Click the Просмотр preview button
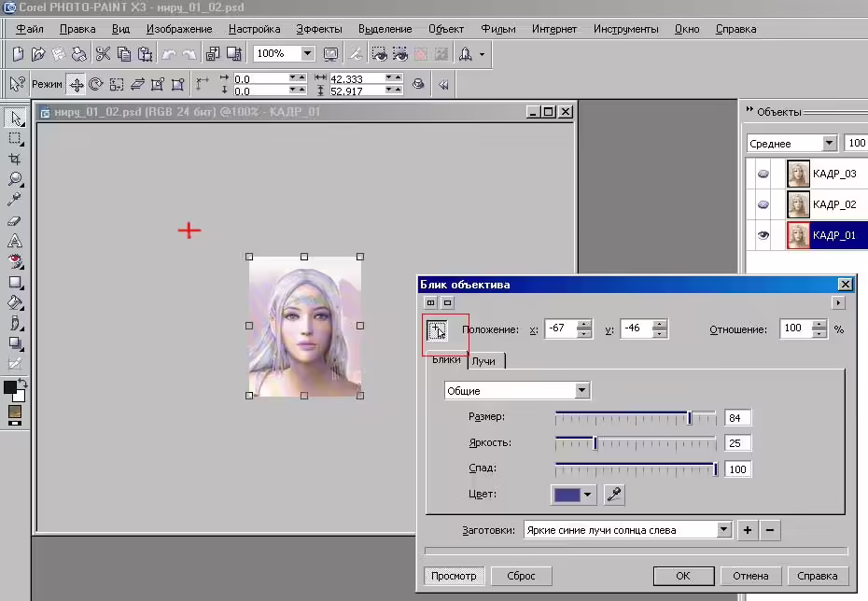868x601 pixels. click(x=454, y=576)
